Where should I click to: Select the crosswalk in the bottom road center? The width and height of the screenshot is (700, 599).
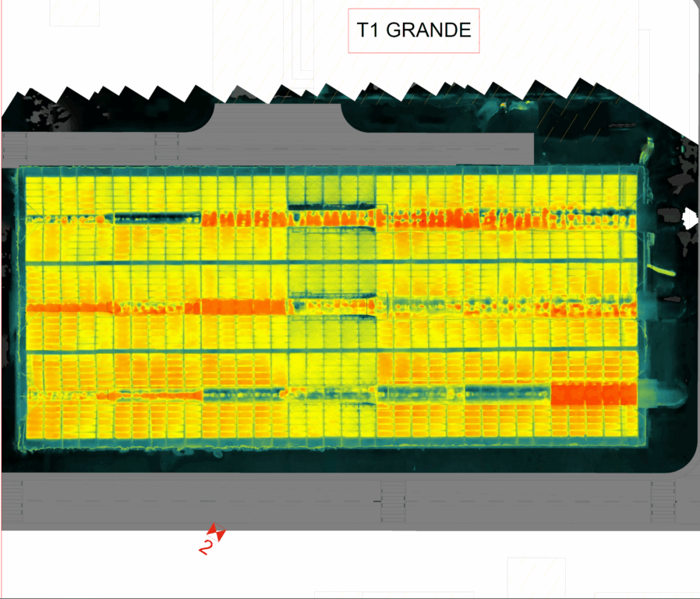[x=392, y=497]
